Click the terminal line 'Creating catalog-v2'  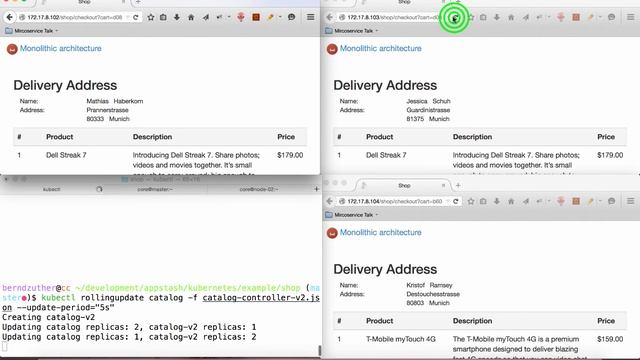coord(49,318)
